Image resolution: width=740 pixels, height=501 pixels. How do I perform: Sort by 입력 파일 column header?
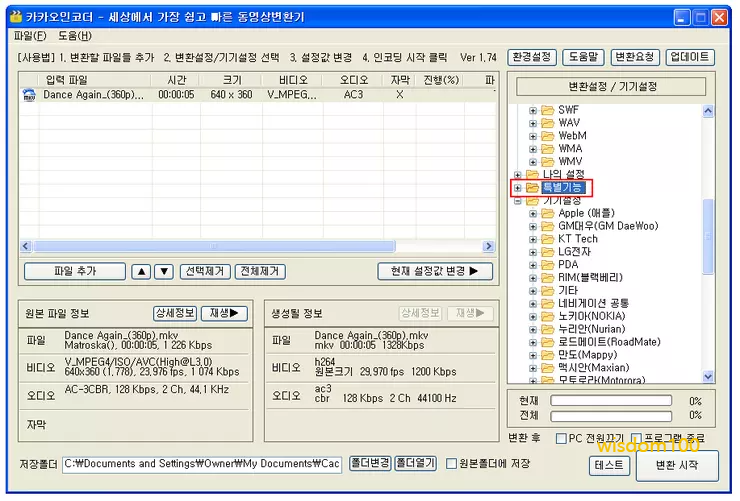tap(94, 80)
